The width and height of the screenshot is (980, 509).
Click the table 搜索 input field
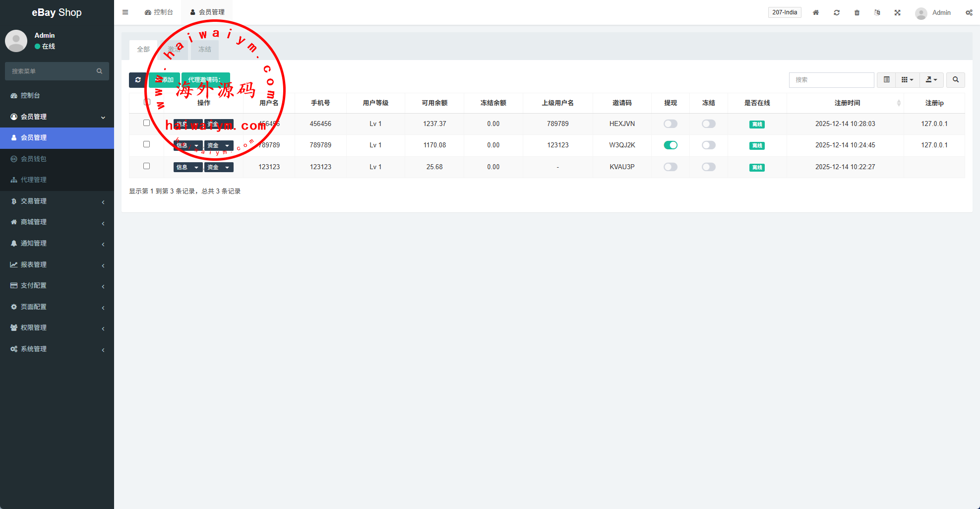[831, 80]
